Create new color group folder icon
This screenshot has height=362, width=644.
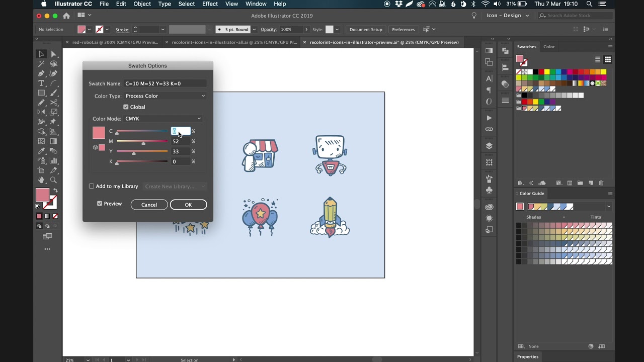click(580, 183)
